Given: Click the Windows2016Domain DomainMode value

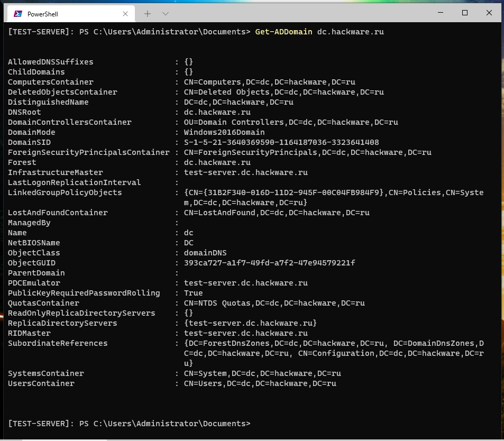Looking at the screenshot, I should (x=224, y=132).
